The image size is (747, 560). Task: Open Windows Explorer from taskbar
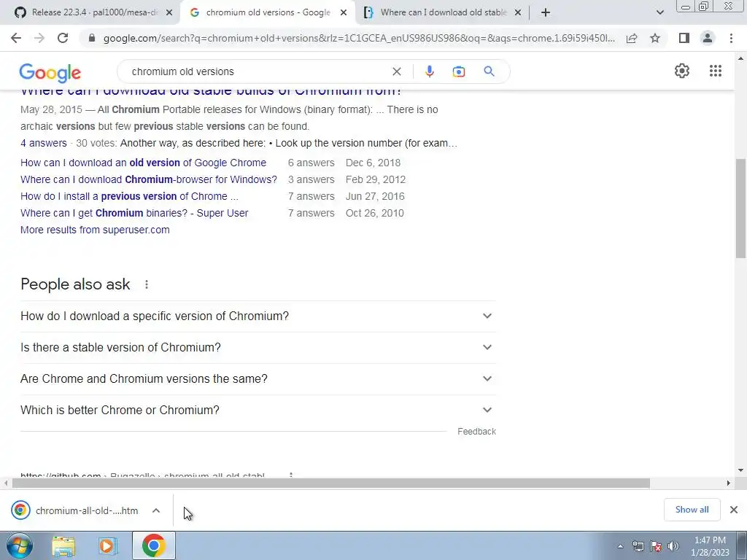63,546
